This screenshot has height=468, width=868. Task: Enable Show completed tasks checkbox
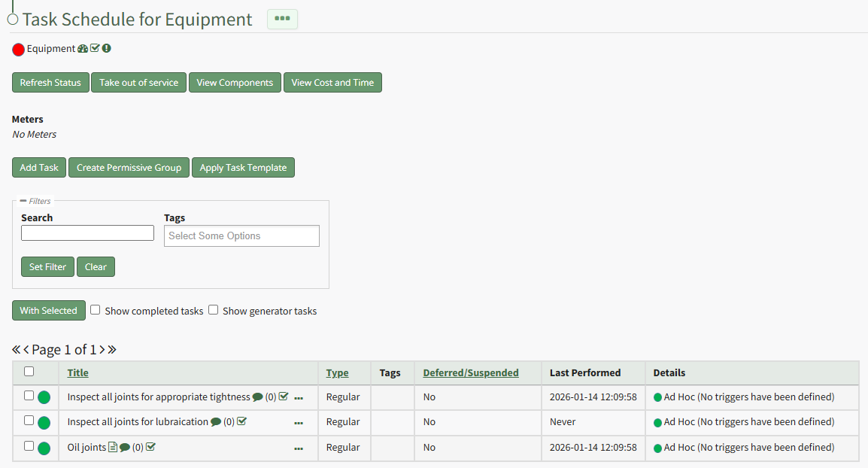[x=96, y=310]
